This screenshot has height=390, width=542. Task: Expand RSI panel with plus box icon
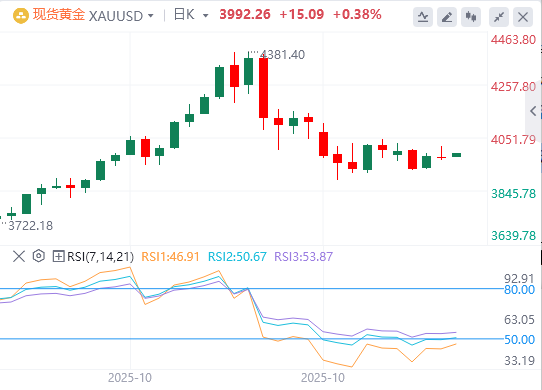[58, 257]
